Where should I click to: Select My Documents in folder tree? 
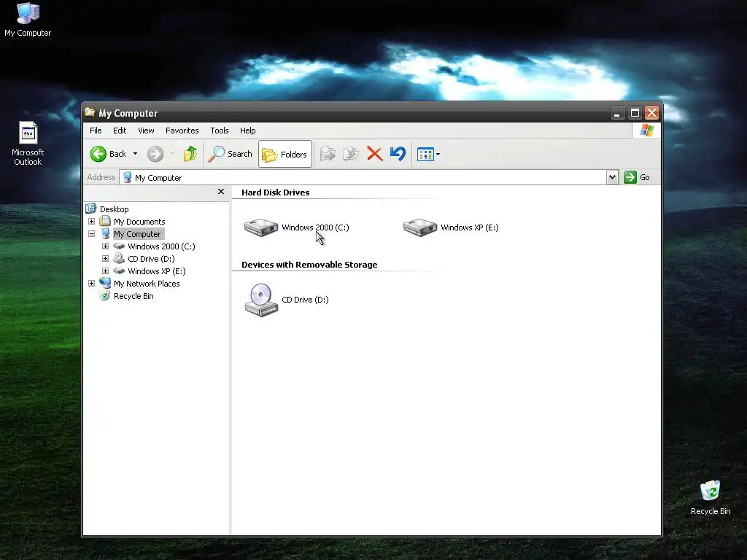(139, 222)
